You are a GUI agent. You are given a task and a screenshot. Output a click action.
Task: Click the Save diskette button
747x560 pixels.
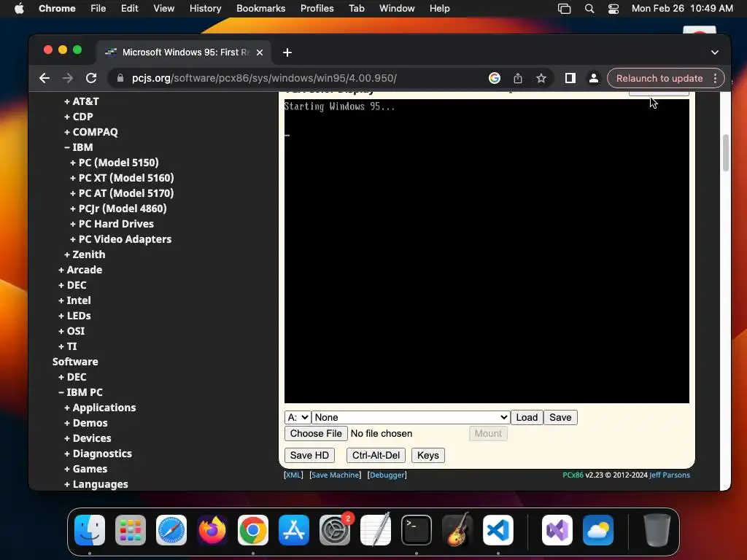[x=560, y=418]
